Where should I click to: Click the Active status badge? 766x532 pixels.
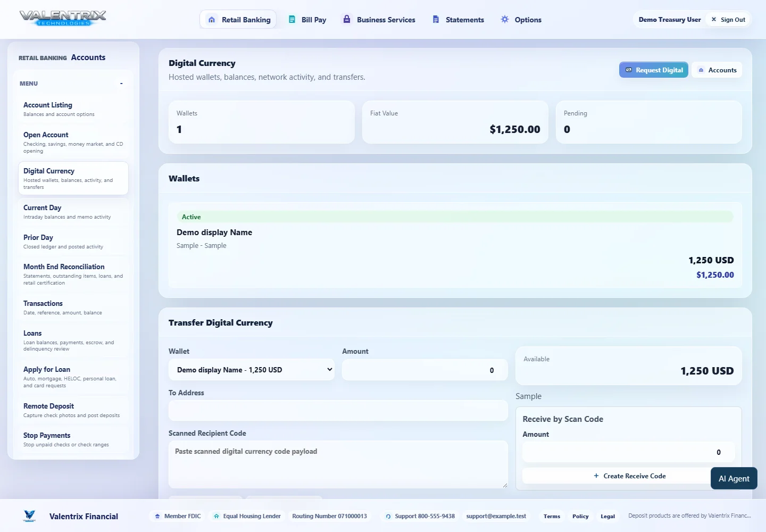(455, 217)
